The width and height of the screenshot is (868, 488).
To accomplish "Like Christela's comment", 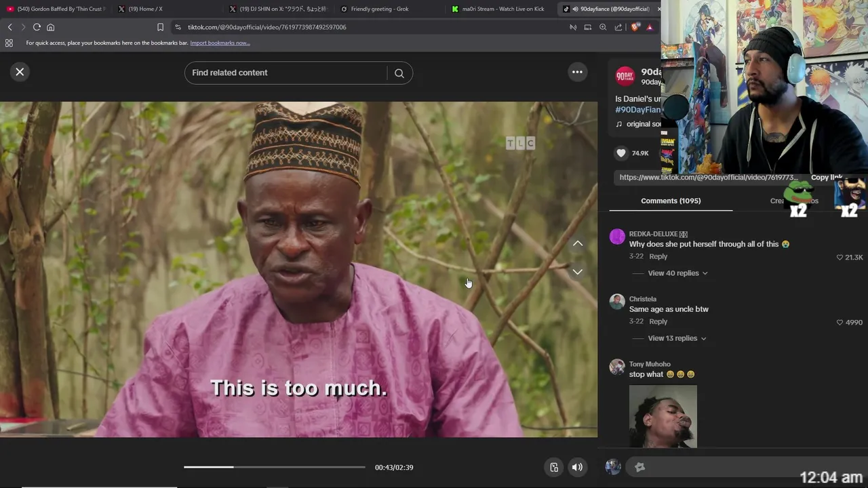I will 840,323.
